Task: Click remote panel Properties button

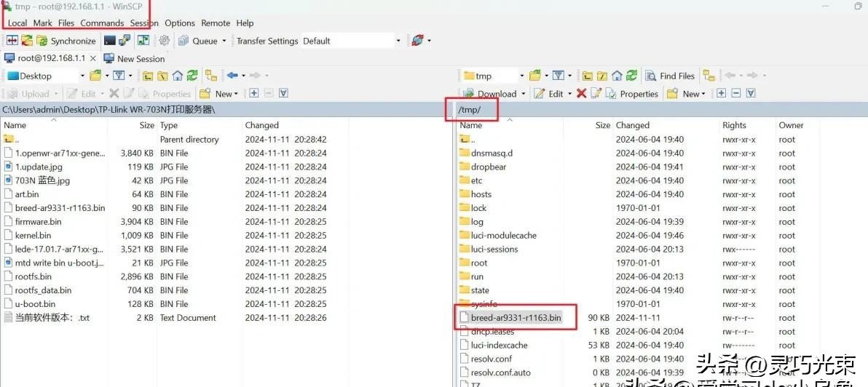Action: click(x=631, y=93)
